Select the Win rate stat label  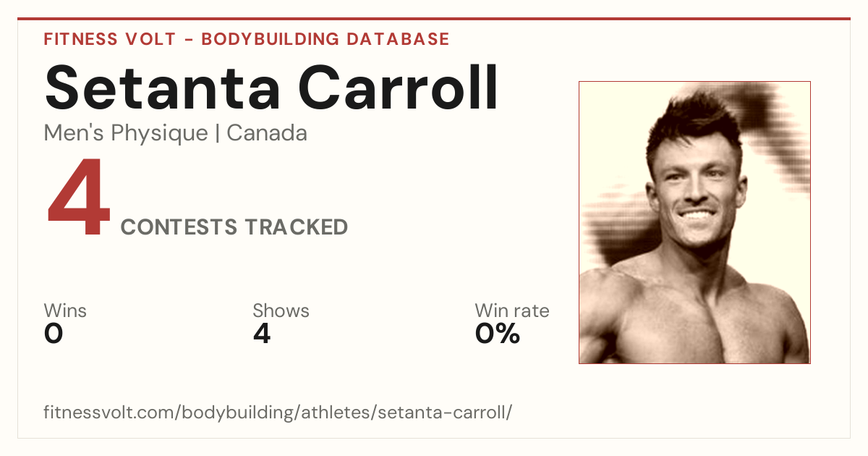click(x=512, y=311)
